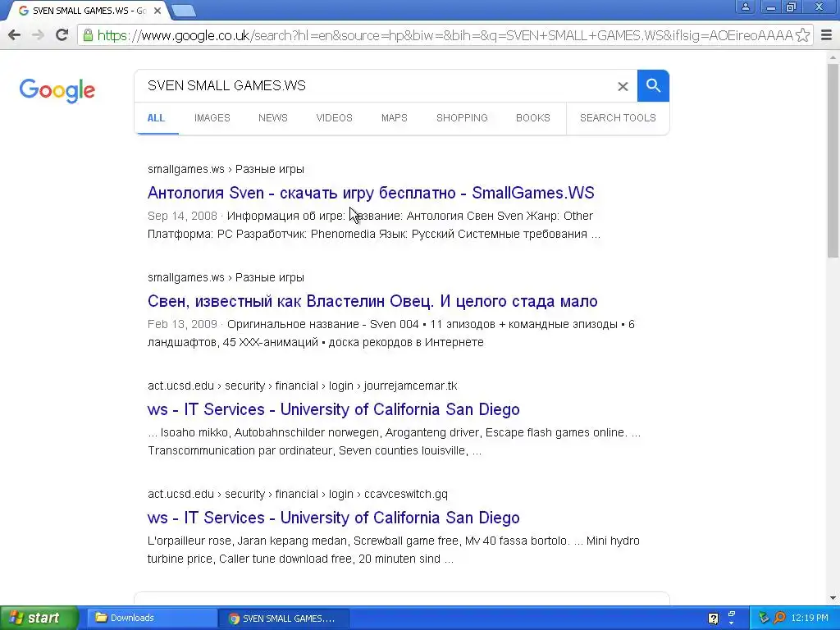Viewport: 840px width, 630px height.
Task: Click the Chrome user profile icon in title bar
Action: click(x=745, y=7)
